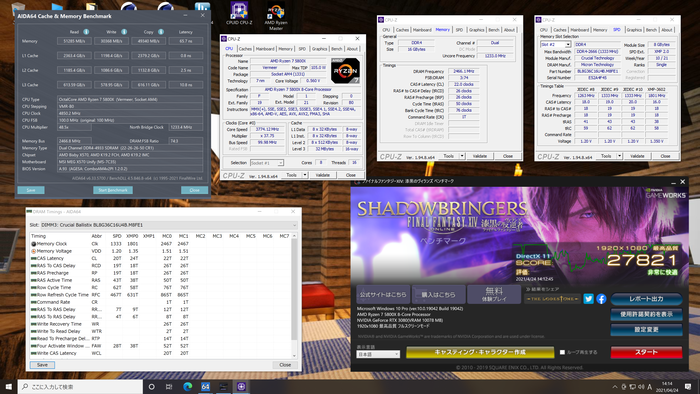Click the taskbar clock showing 14:14
Screen dimensions: 700x394
(x=668, y=386)
